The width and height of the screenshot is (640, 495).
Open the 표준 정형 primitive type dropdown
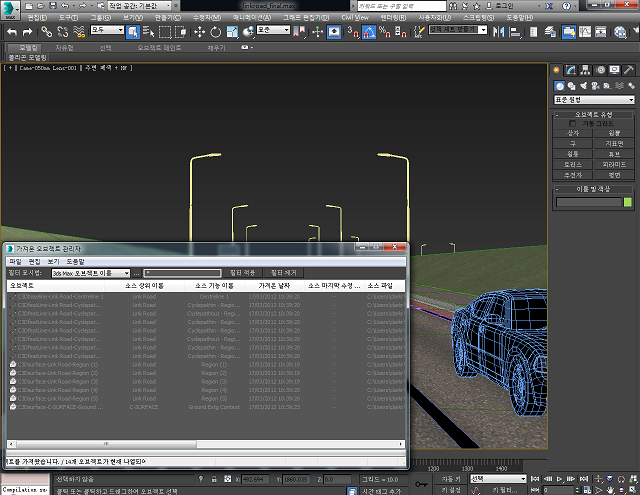pos(595,99)
